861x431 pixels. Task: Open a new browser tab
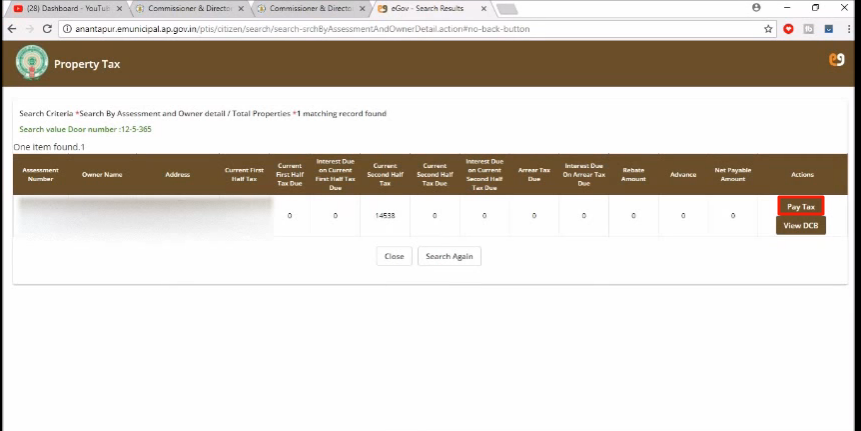[506, 9]
